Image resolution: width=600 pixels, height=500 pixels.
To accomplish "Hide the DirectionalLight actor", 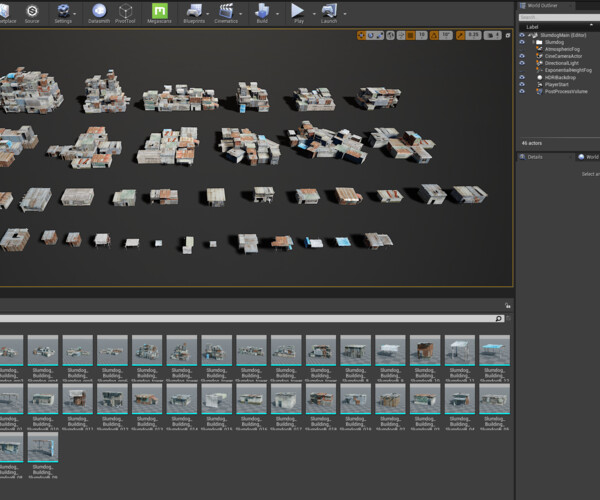I will (522, 63).
